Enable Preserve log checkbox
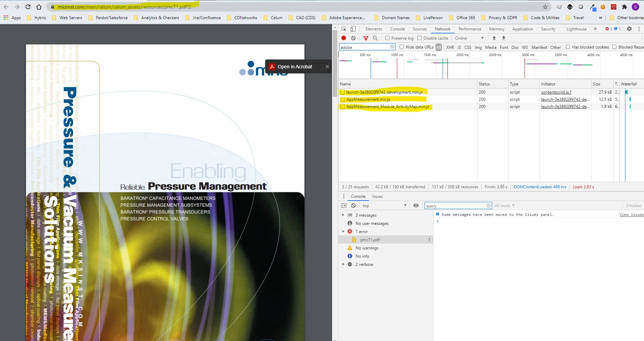Viewport: 644px width, 341px height. coord(387,38)
